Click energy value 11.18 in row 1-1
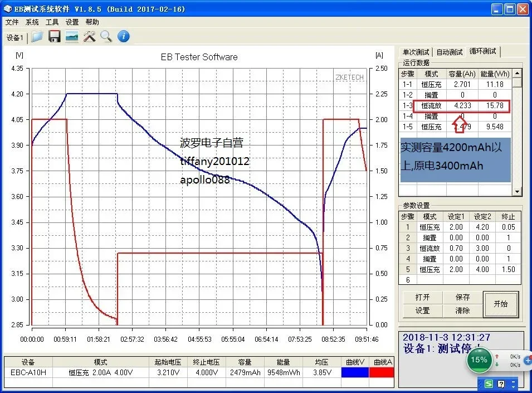This screenshot has width=532, height=393. pos(495,84)
